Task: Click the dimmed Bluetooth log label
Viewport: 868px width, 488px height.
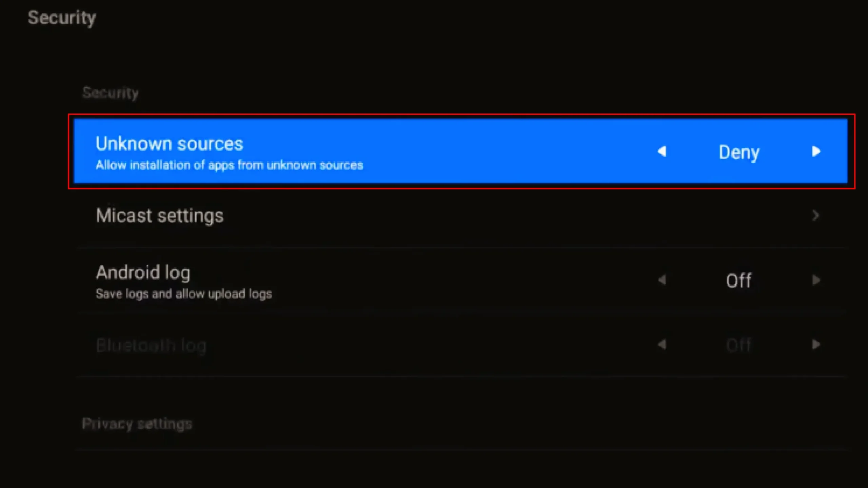Action: 151,345
